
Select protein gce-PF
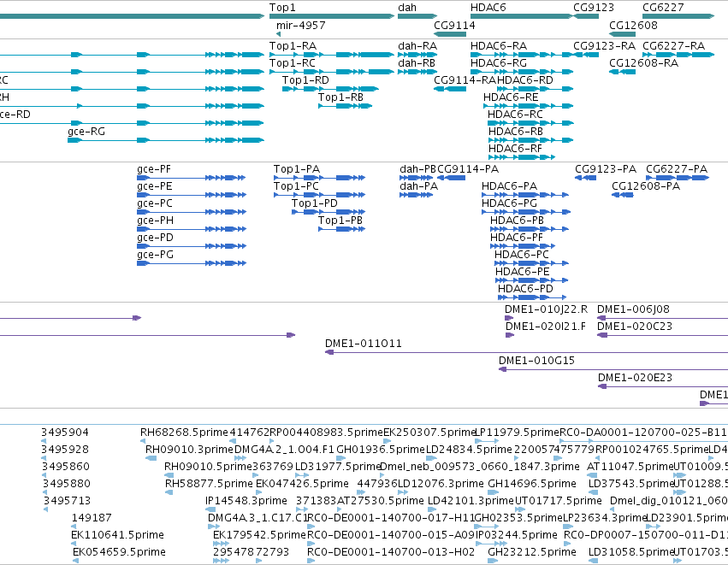point(192,178)
